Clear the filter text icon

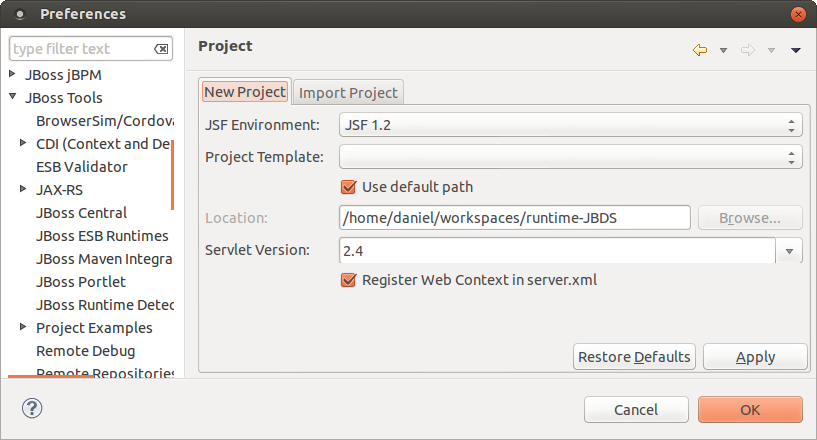(x=161, y=49)
